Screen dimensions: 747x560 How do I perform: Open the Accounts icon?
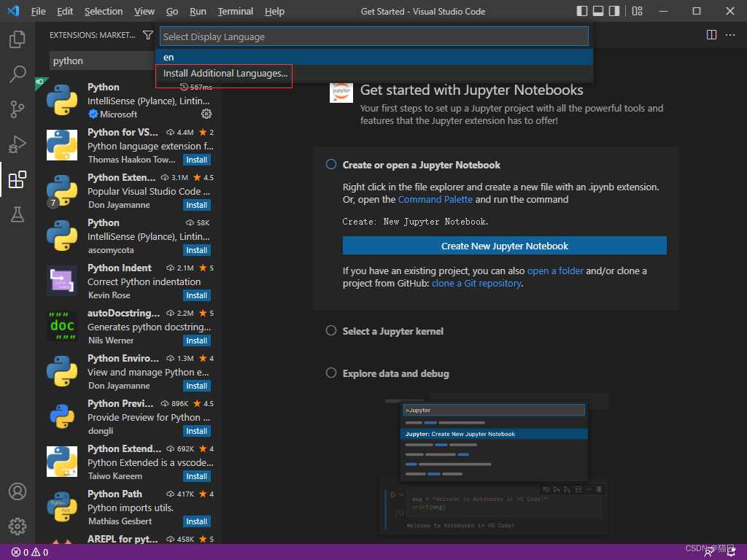(18, 491)
